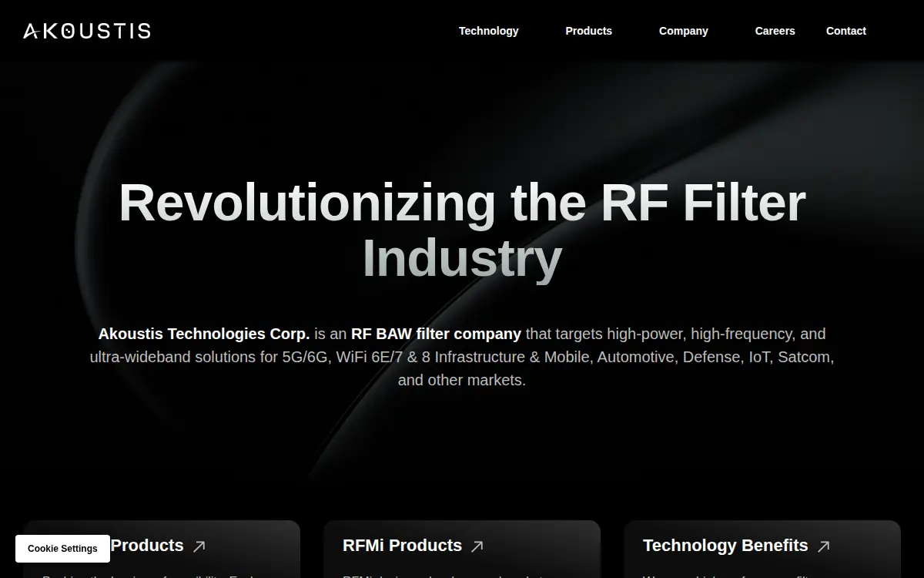Click the Akoustis logo
This screenshot has height=578, width=924.
coord(87,31)
